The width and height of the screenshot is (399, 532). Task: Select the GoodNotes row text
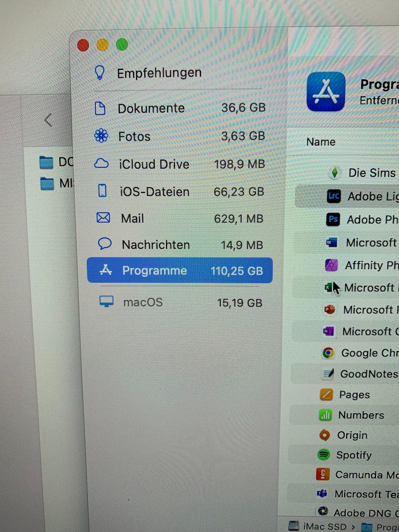[x=369, y=374]
